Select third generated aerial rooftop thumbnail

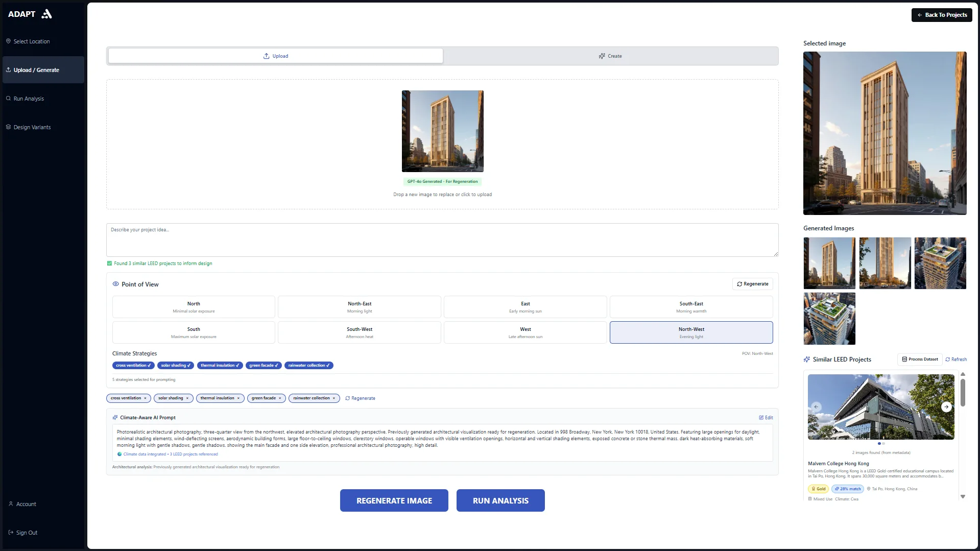[940, 263]
